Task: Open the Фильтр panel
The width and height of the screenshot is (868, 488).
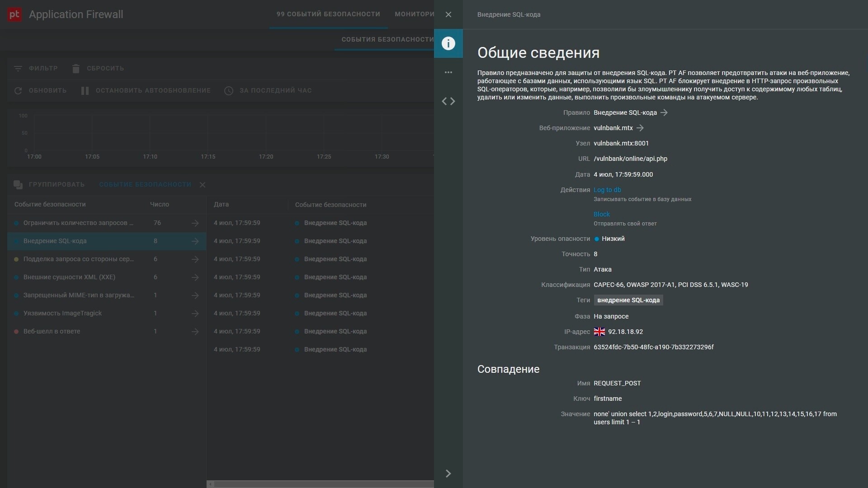Action: (43, 69)
